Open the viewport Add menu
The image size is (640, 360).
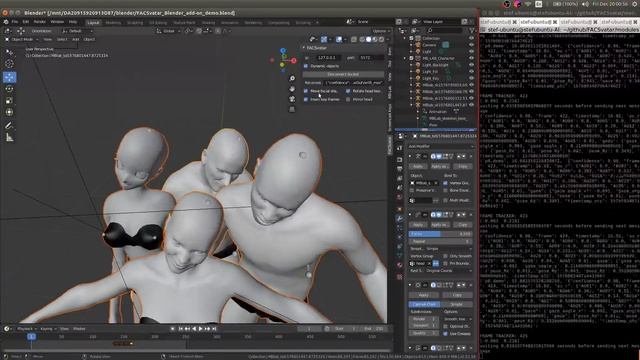point(76,40)
